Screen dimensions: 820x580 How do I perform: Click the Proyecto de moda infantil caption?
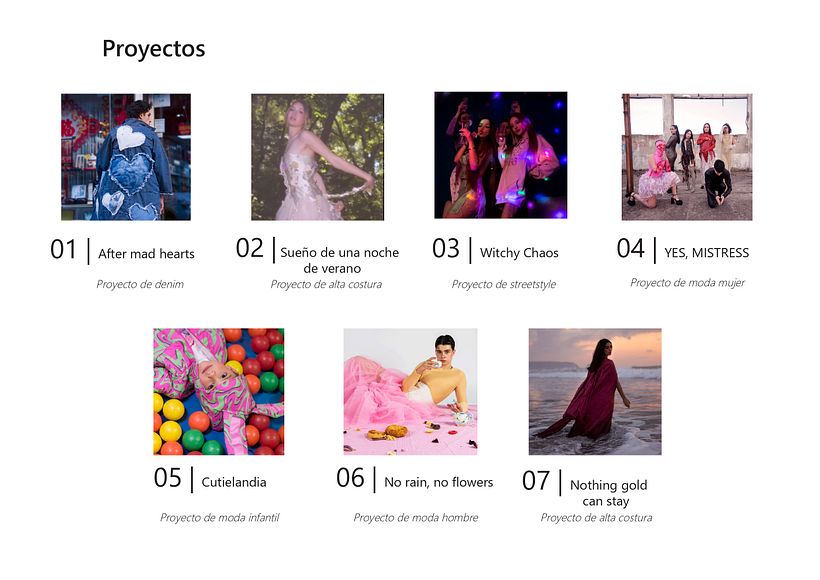tap(220, 517)
